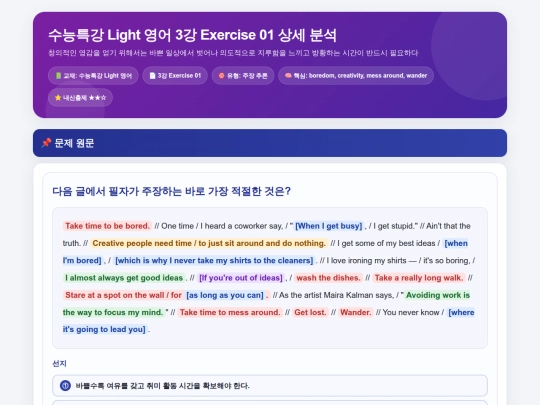Viewport: 540px width, 405px height.
Task: Click the book icon in the 교재 badge
Action: pyautogui.click(x=59, y=76)
